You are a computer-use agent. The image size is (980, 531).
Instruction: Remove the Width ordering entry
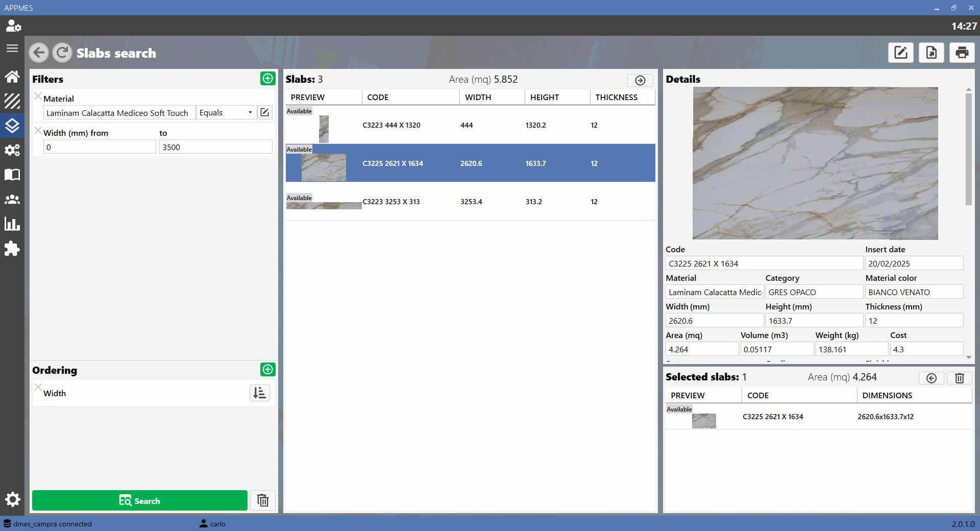[x=38, y=387]
